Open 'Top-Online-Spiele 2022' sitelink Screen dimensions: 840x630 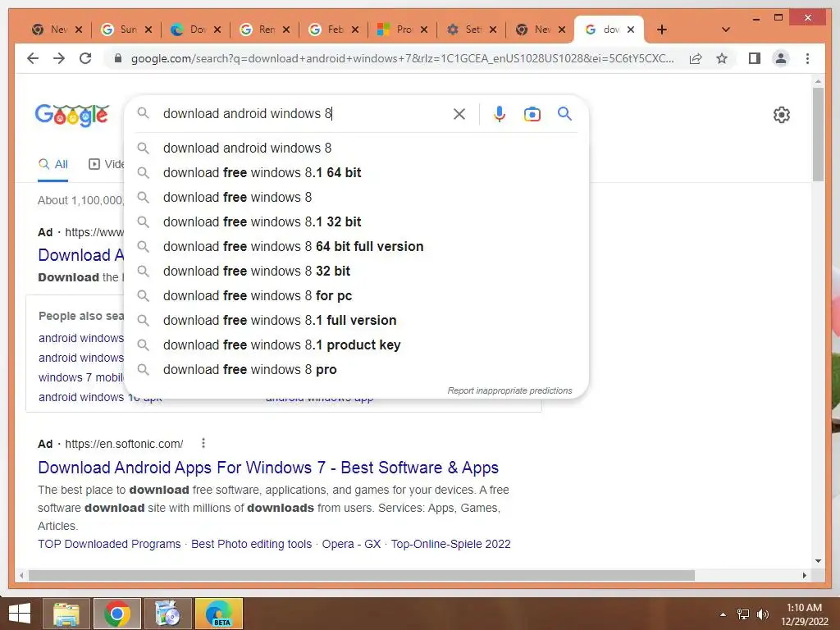[450, 544]
